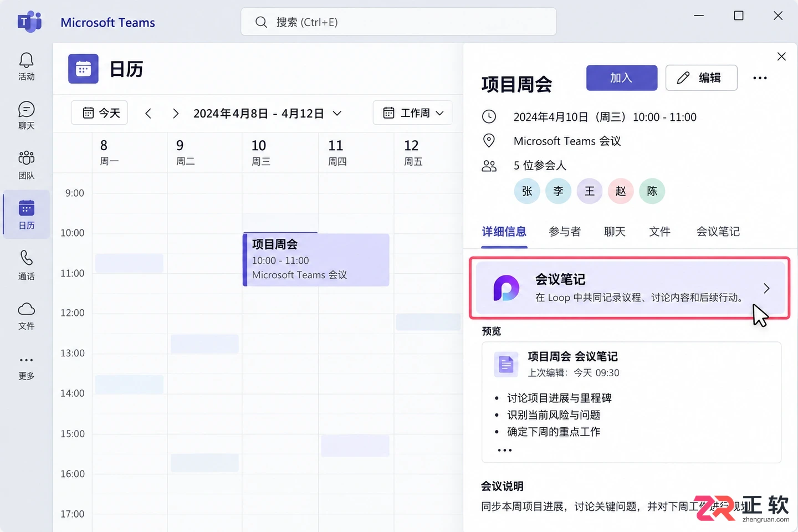Close the 项目周会 meeting details panel

781,57
